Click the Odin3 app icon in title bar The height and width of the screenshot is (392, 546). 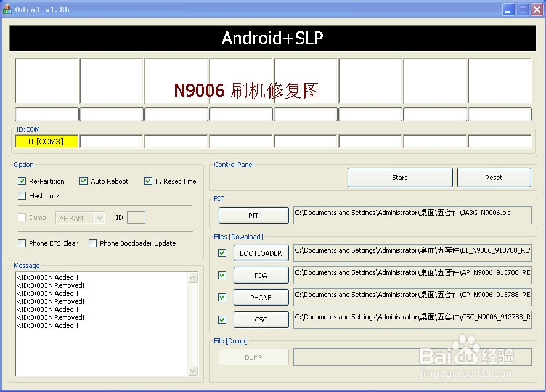coord(7,9)
